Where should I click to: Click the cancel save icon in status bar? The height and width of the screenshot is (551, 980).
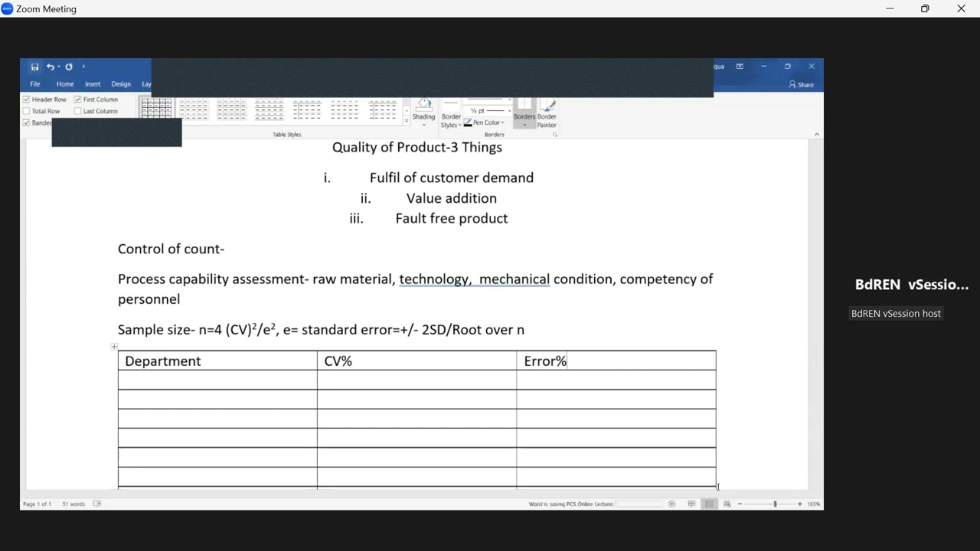pyautogui.click(x=671, y=504)
